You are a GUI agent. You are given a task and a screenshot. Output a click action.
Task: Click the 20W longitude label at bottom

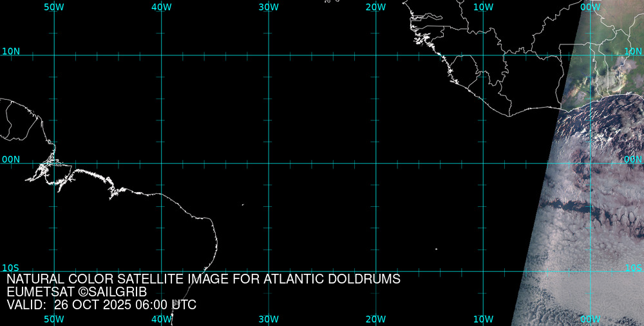tap(375, 319)
